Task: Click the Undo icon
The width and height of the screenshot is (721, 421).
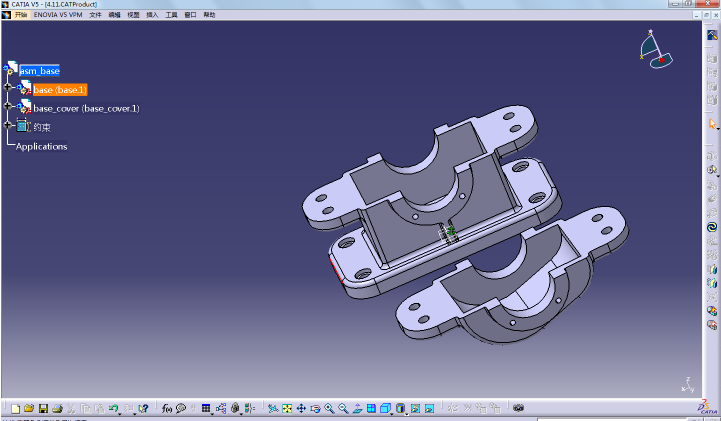Action: tap(114, 408)
